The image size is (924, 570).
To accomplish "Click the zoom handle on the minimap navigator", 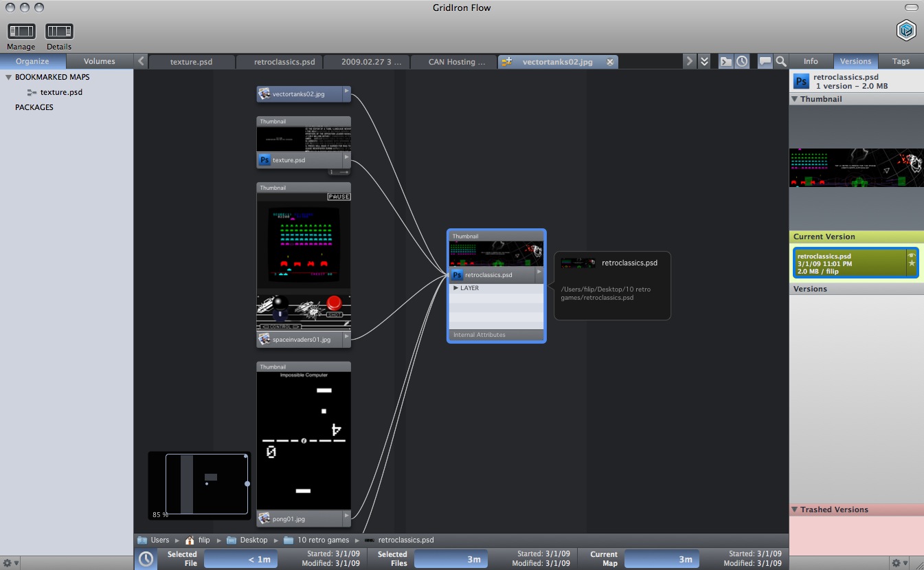I will (247, 483).
